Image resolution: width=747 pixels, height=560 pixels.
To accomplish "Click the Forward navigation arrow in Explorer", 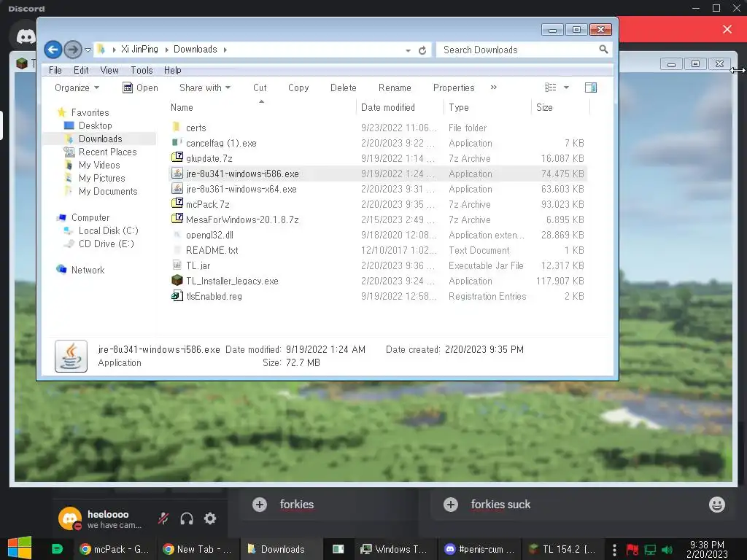I will coord(73,50).
